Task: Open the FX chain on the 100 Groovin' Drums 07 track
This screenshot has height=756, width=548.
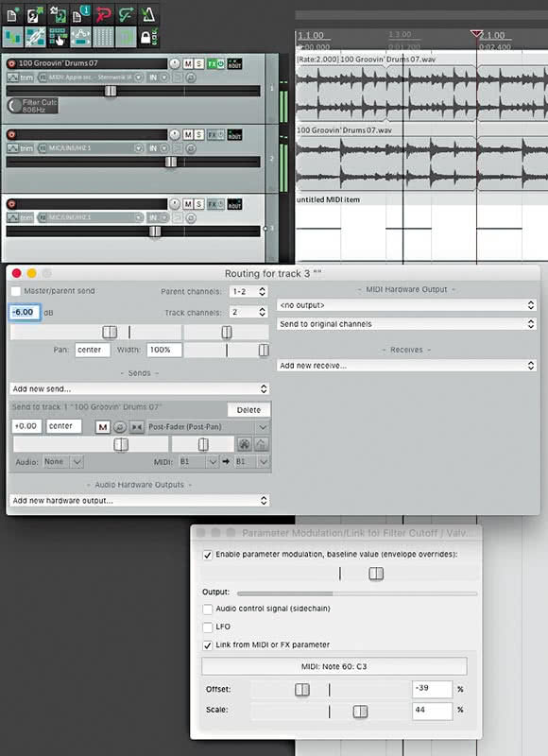Action: pyautogui.click(x=212, y=64)
